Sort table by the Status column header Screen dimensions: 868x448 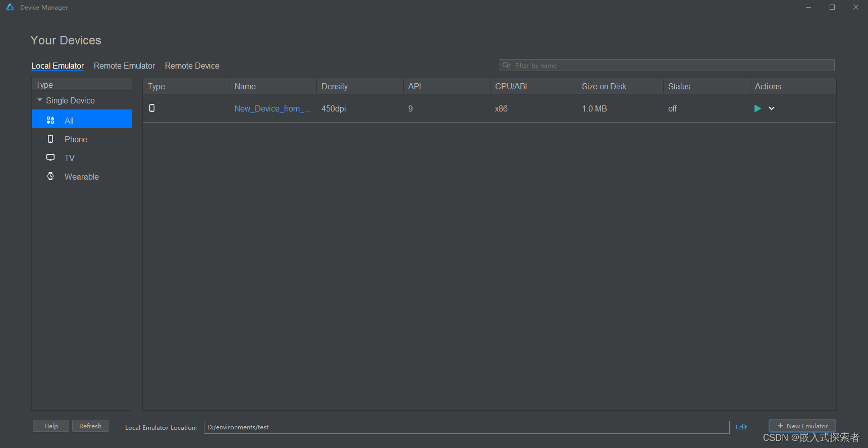pos(707,86)
